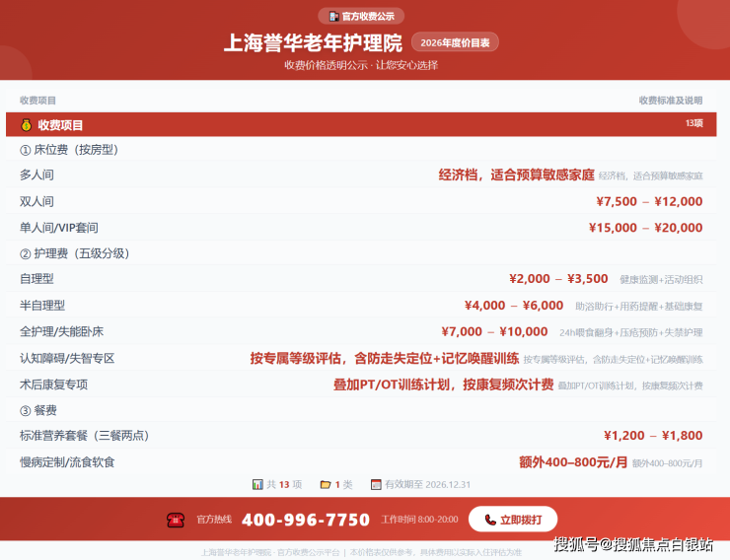Screen dimensions: 730x560
Task: Click the price ¥1,200 – ¥1,800
Action: point(653,436)
